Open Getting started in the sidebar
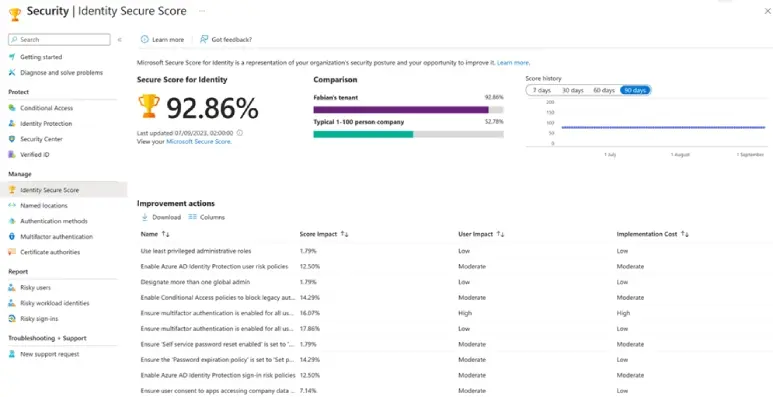The height and width of the screenshot is (397, 773). (41, 57)
